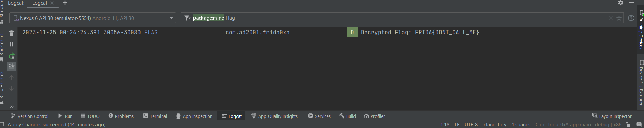Open the Layout Inspector
Viewport: 644px width, 128px height.
612,116
